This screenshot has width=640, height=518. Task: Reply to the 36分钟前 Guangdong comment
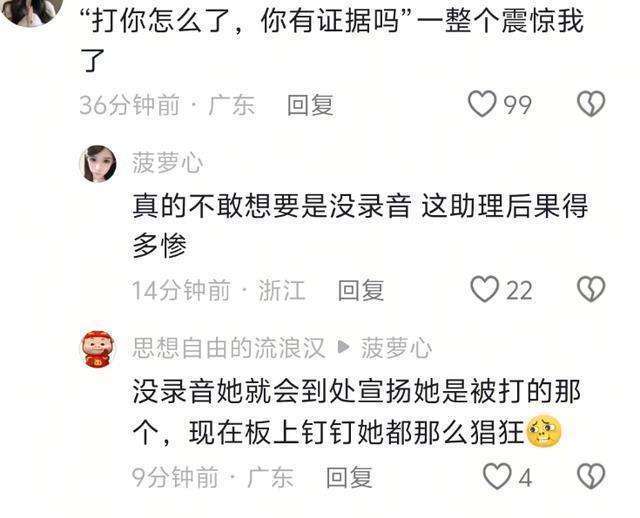point(311,105)
